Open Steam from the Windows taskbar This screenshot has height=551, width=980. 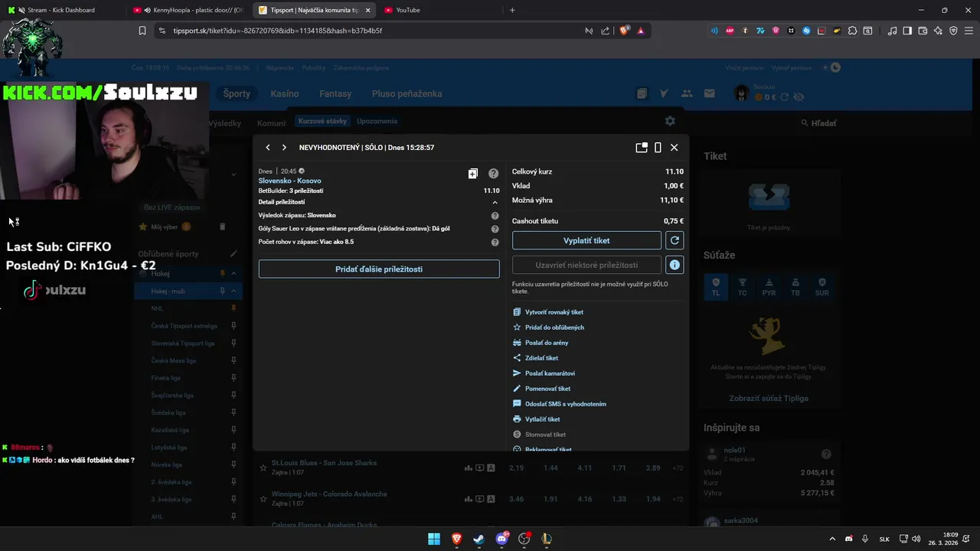click(479, 539)
